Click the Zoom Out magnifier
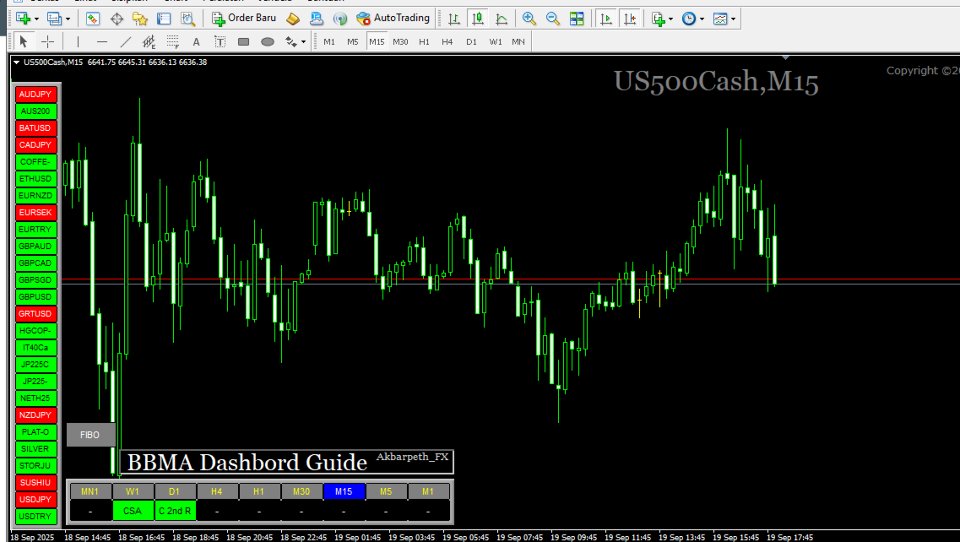Image resolution: width=960 pixels, height=542 pixels. [553, 18]
